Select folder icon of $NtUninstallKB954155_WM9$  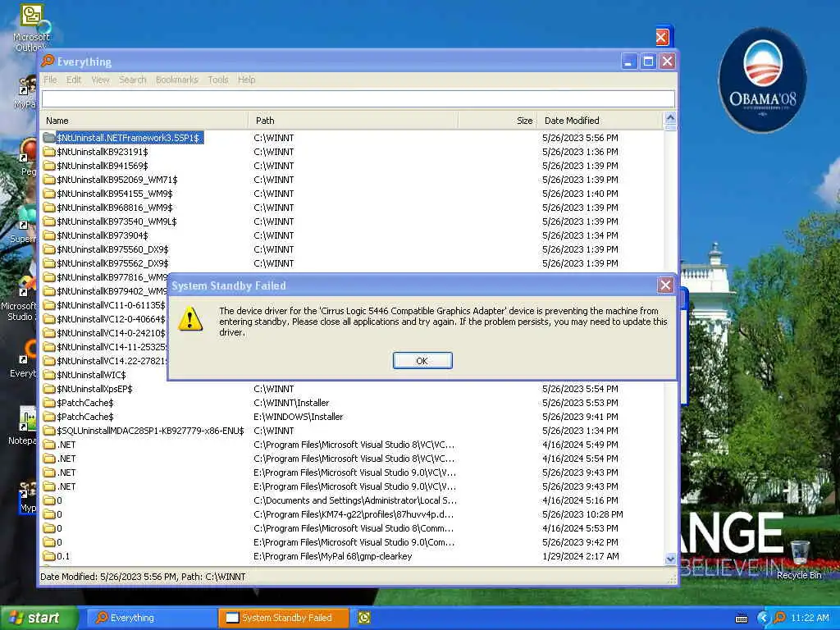point(49,194)
